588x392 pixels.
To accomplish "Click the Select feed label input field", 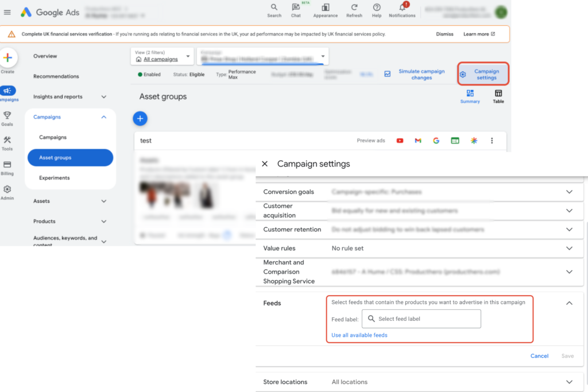I will click(x=421, y=319).
